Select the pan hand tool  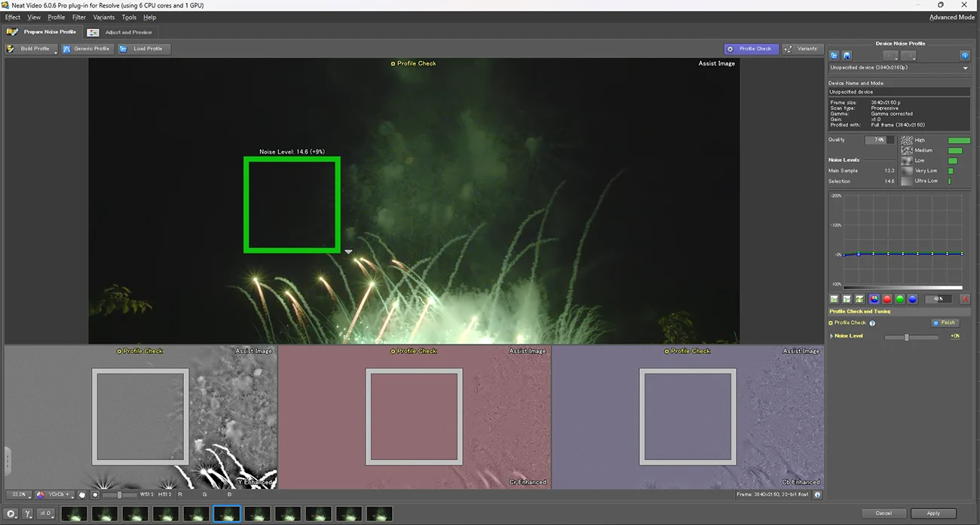click(82, 495)
